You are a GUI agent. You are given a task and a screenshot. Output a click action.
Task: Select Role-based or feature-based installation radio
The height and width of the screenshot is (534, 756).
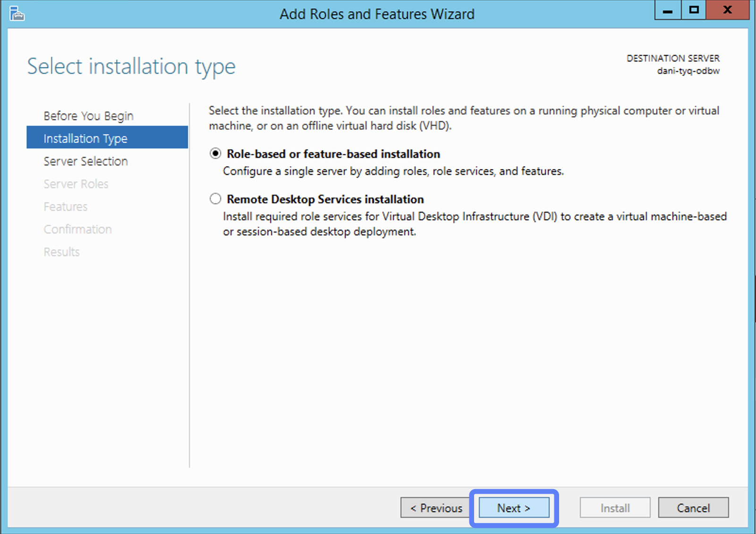point(215,154)
